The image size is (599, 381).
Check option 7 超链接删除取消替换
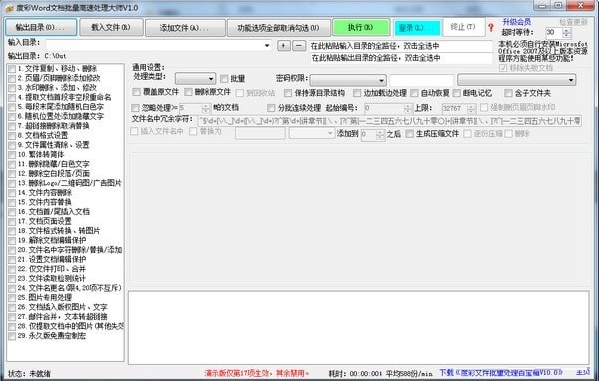pyautogui.click(x=12, y=126)
